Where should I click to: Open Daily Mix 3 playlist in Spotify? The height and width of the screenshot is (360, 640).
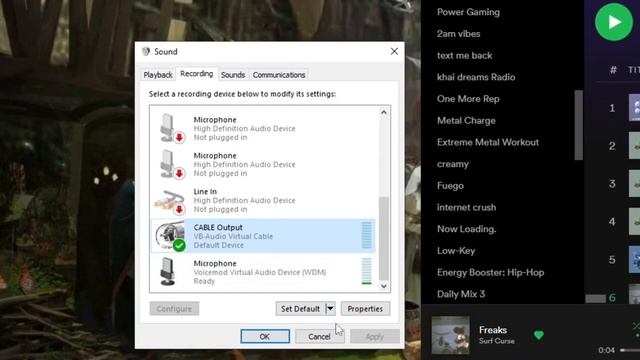pyautogui.click(x=461, y=294)
